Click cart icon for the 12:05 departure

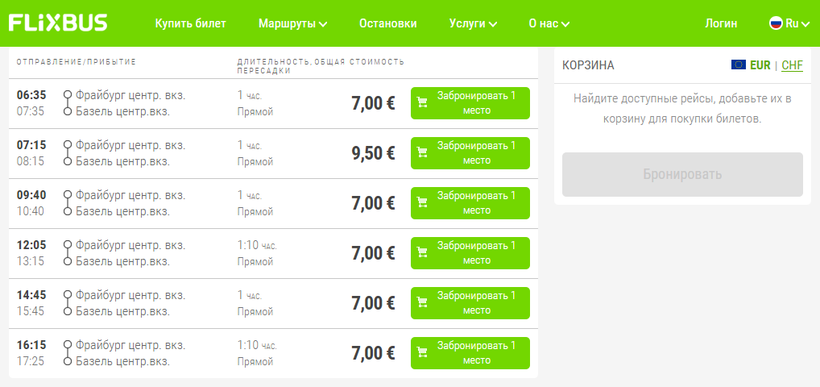[x=423, y=253]
